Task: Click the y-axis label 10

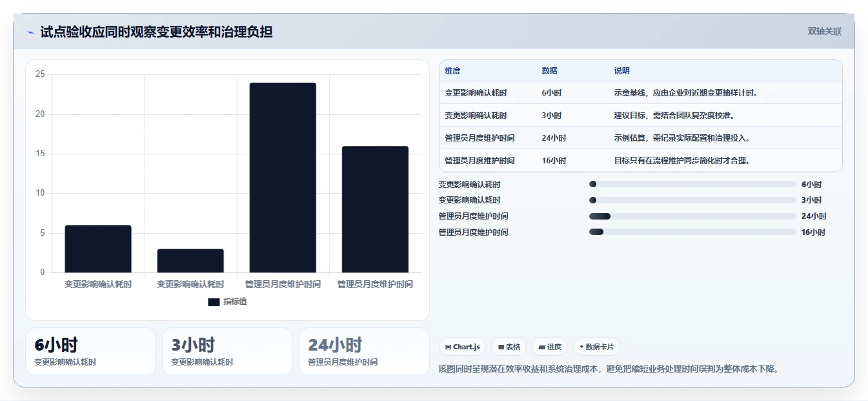Action: [x=40, y=193]
